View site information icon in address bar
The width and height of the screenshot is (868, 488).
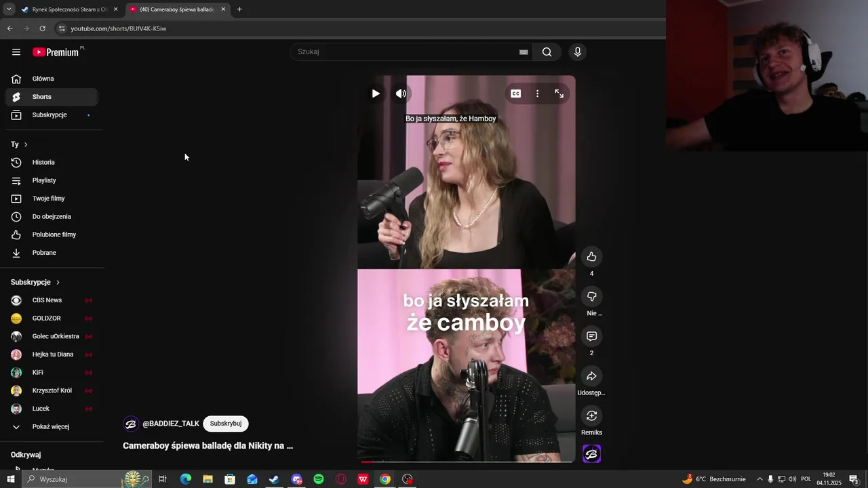click(62, 28)
